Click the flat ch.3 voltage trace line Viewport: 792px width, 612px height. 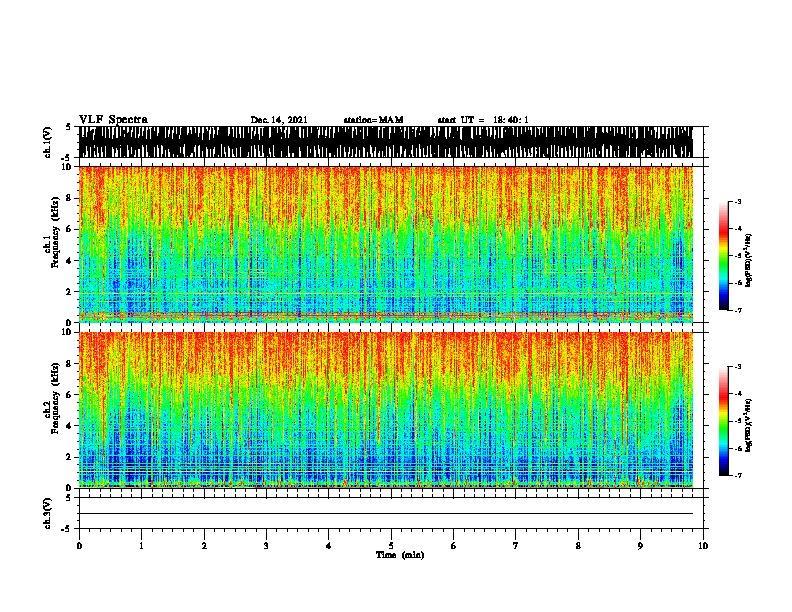pos(386,514)
